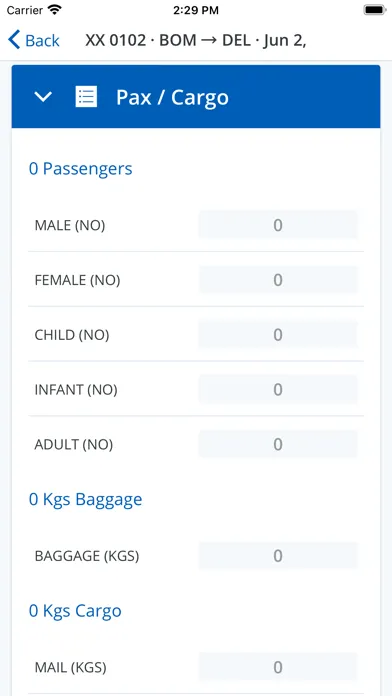This screenshot has width=392, height=696.
Task: Tap the 2:29 PM clock in status bar
Action: coord(196,10)
